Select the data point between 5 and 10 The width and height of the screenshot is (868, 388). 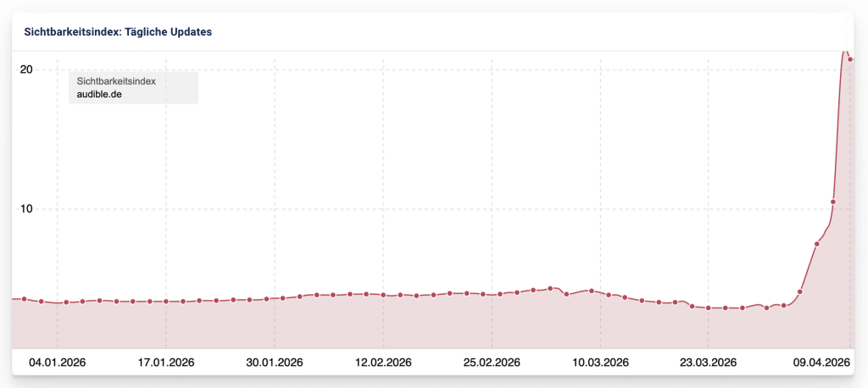(817, 244)
